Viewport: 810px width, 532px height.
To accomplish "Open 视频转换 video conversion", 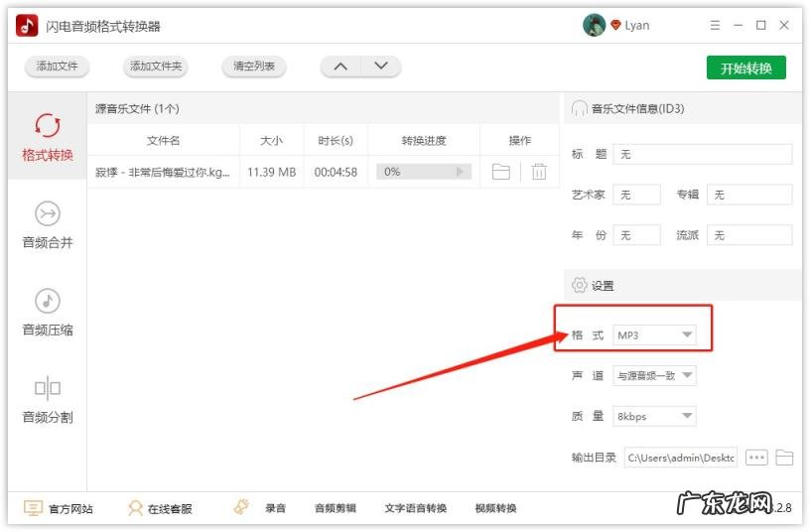I will pyautogui.click(x=495, y=508).
